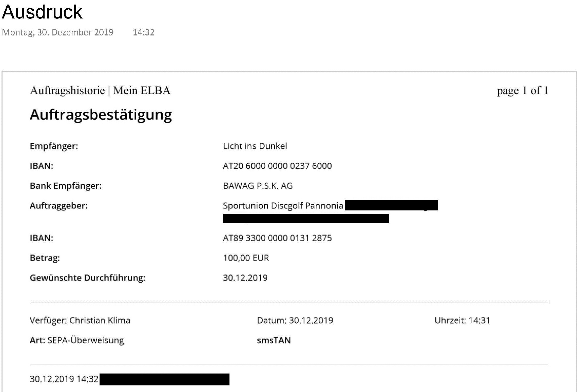Select Sportunion Discgolf Pannonia text

coord(283,206)
